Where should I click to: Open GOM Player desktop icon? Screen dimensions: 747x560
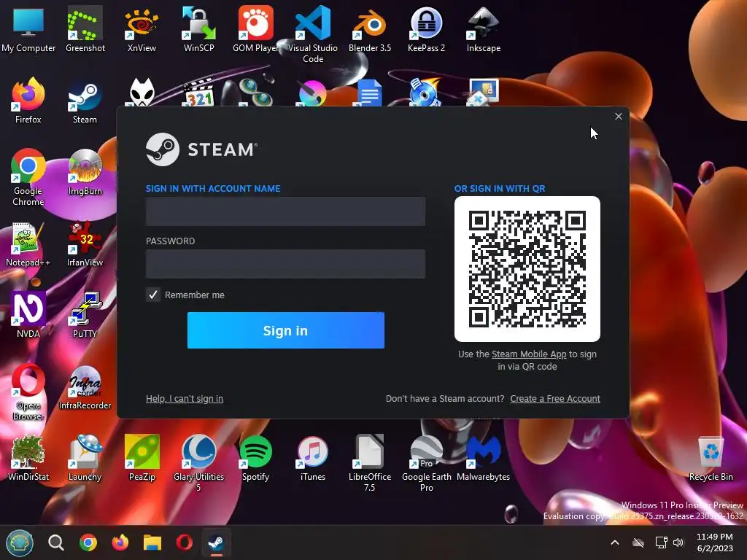255,28
